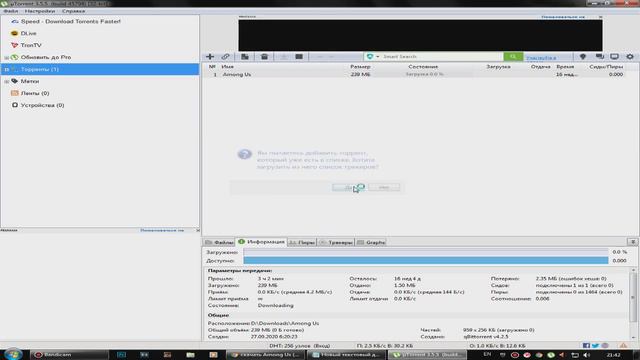Sort by the Размер column header

coord(360,67)
